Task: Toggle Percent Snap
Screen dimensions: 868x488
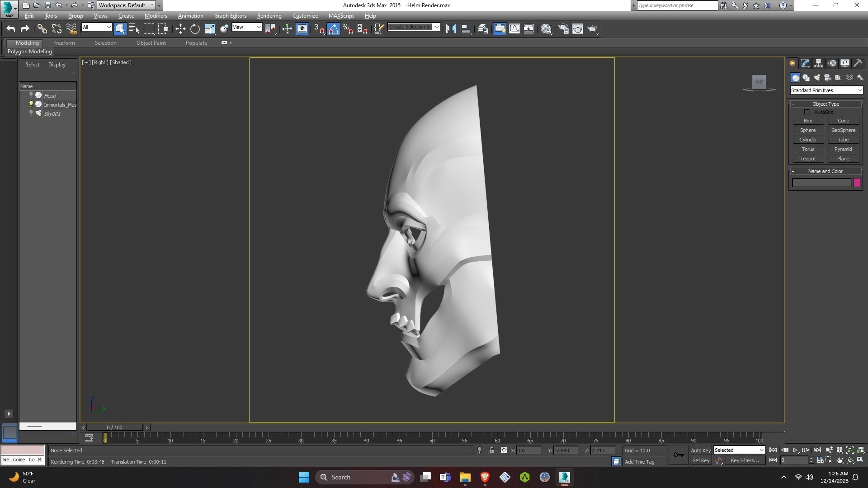Action: point(348,29)
